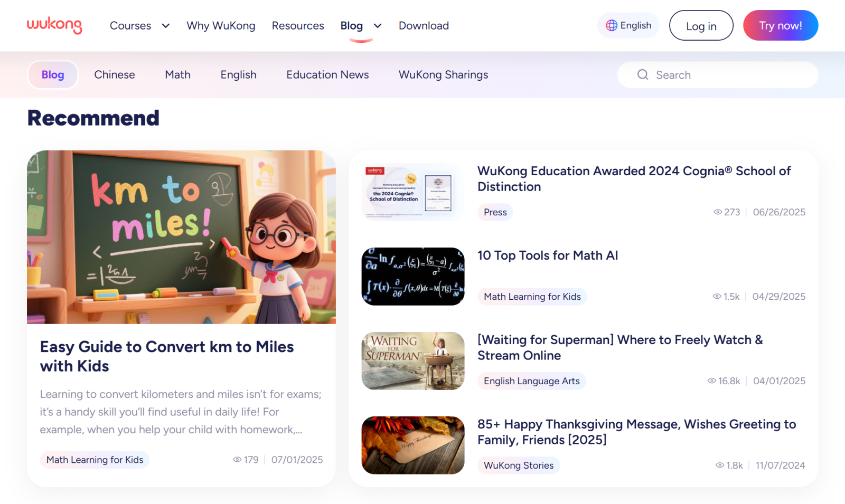
Task: Click the search magnifier icon
Action: [x=643, y=75]
